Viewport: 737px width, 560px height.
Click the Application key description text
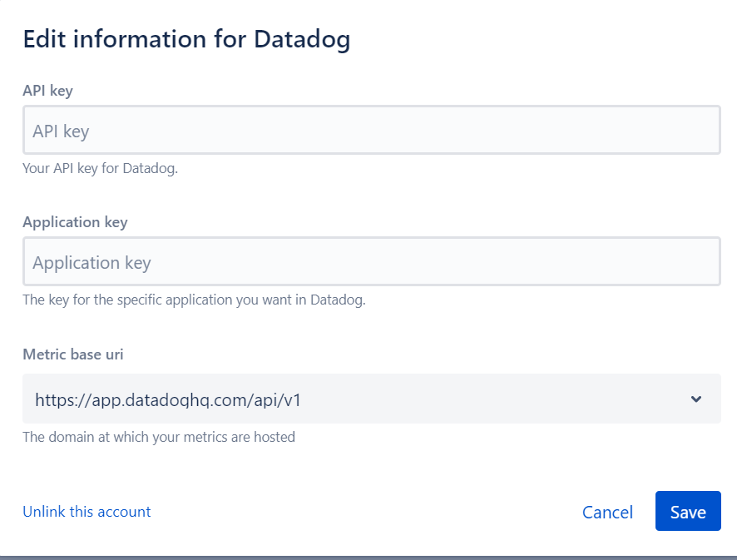click(x=194, y=300)
